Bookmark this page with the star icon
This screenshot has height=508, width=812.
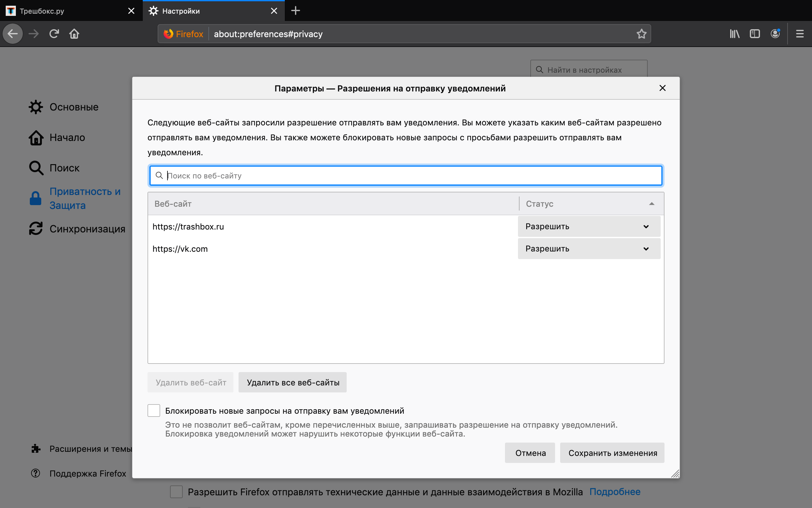[641, 34]
